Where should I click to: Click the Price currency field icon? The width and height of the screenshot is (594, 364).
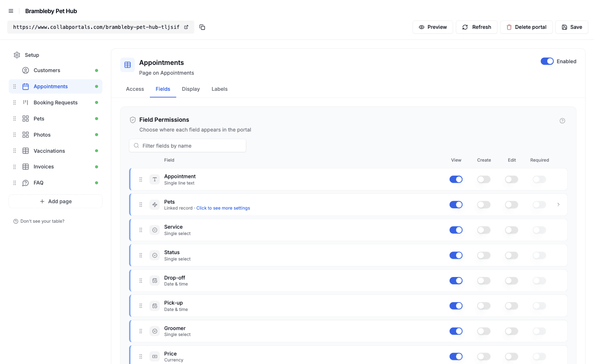(x=155, y=356)
